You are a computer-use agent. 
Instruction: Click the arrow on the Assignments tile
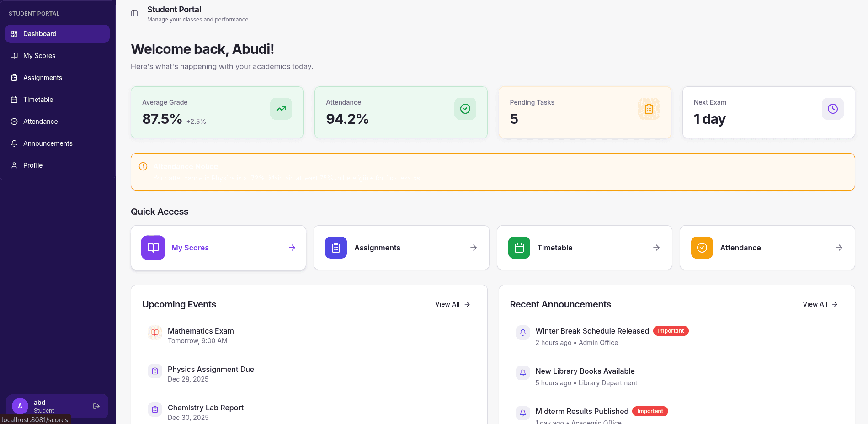(x=474, y=248)
